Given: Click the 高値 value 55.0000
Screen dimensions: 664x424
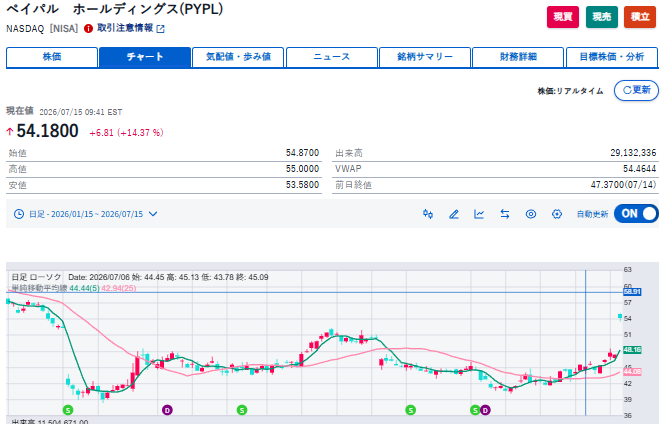Looking at the screenshot, I should tap(302, 169).
